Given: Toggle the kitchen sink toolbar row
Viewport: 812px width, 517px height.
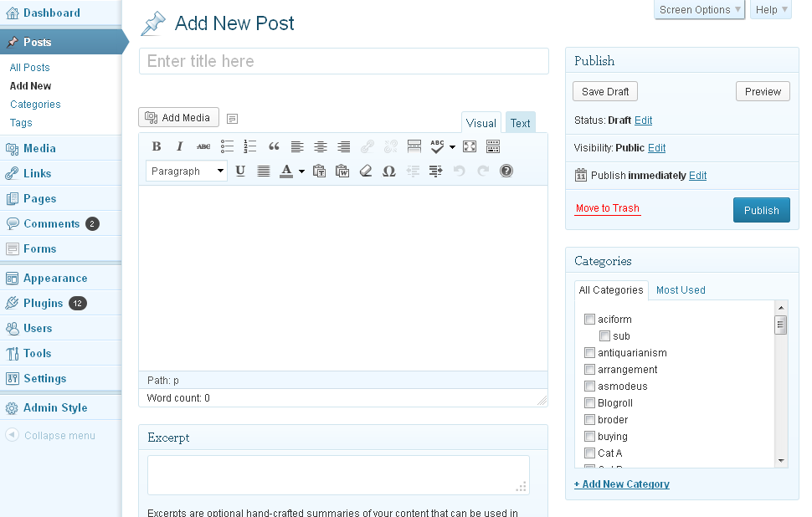Looking at the screenshot, I should click(493, 146).
